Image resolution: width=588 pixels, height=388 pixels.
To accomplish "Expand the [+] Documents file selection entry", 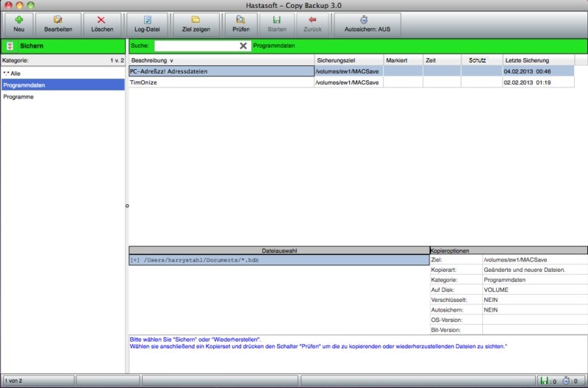I will [x=135, y=259].
